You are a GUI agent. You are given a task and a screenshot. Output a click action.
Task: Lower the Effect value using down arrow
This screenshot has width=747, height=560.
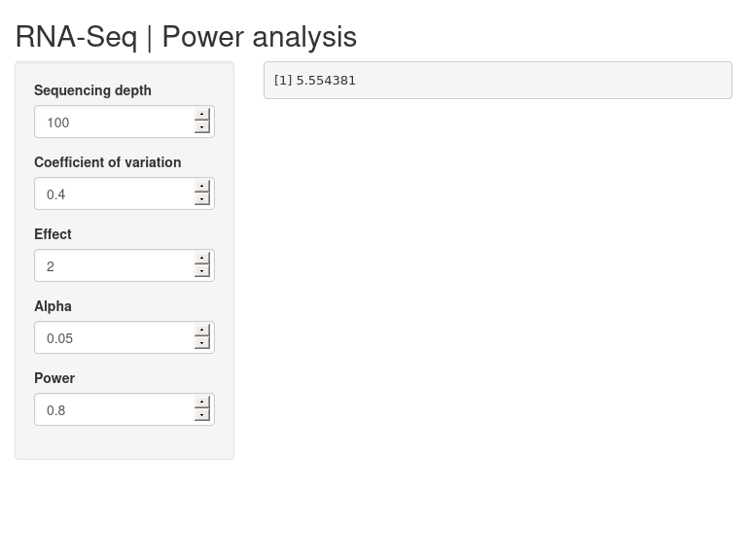[x=202, y=271]
